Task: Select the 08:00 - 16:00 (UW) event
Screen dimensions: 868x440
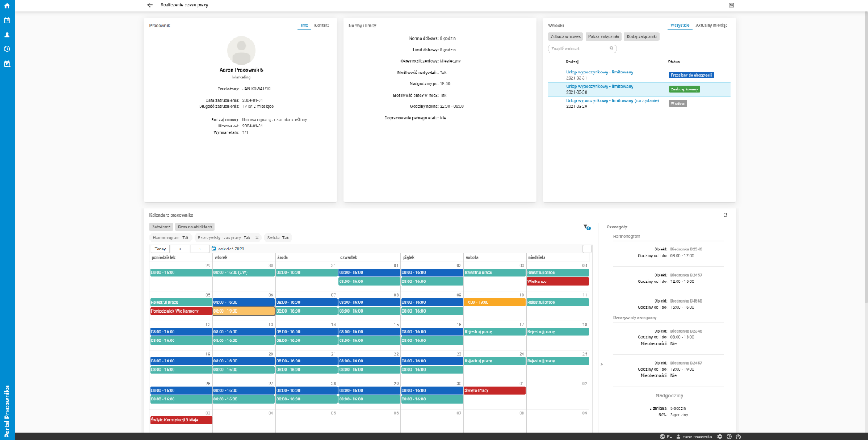Action: click(244, 272)
